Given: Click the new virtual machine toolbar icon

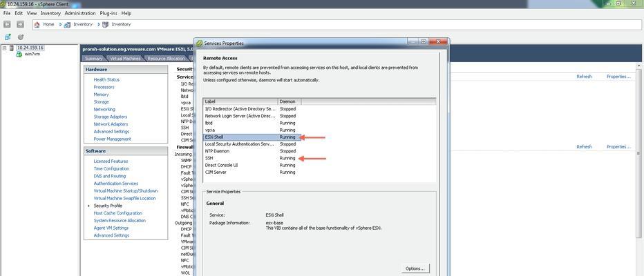Looking at the screenshot, I should 8,37.
